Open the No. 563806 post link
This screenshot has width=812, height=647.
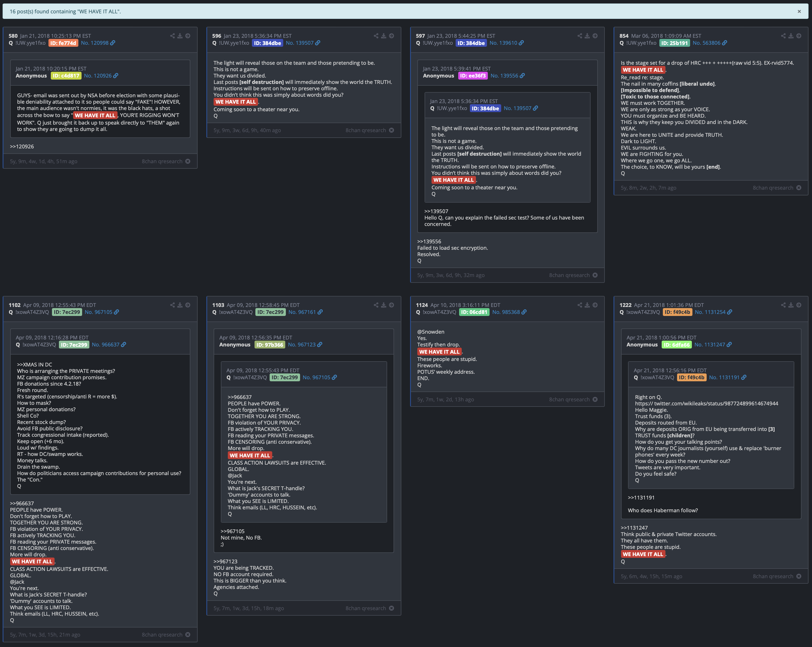point(710,43)
